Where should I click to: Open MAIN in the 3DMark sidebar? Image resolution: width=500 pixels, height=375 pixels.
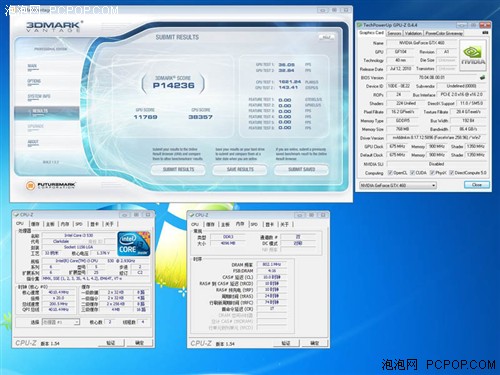pos(32,66)
